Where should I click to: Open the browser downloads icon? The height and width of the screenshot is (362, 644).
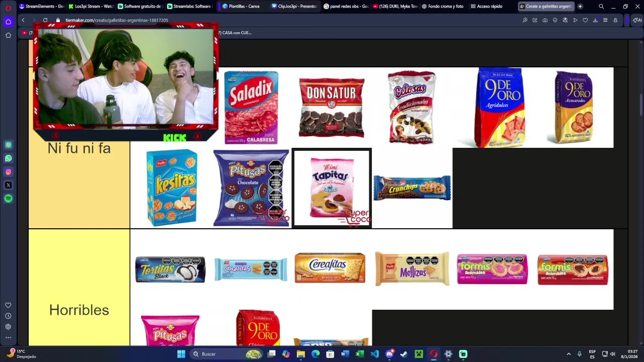[x=595, y=20]
